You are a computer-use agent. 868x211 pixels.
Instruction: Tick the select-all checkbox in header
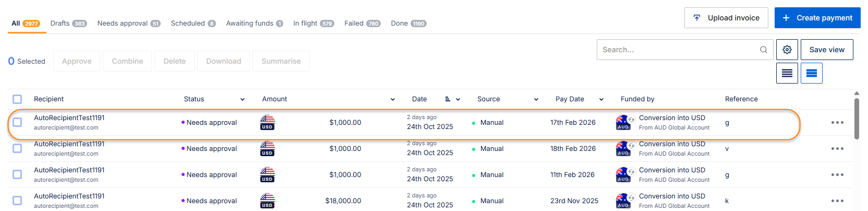tap(17, 99)
